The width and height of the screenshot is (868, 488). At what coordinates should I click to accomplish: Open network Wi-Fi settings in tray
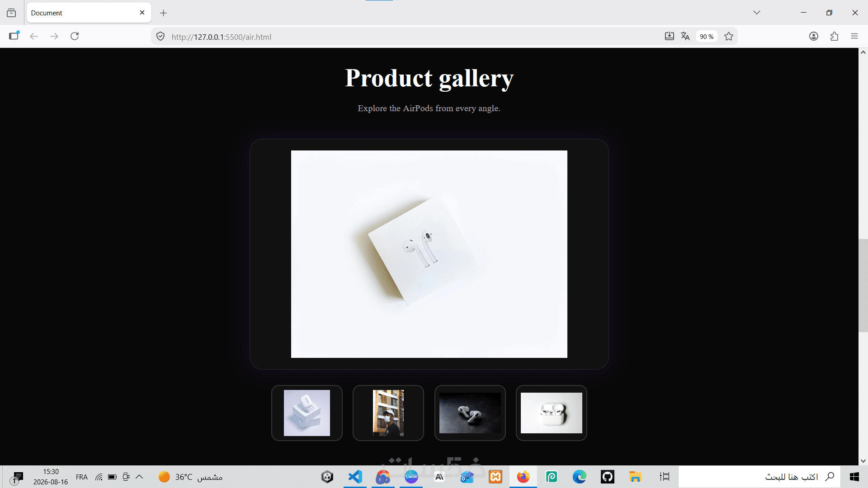99,477
